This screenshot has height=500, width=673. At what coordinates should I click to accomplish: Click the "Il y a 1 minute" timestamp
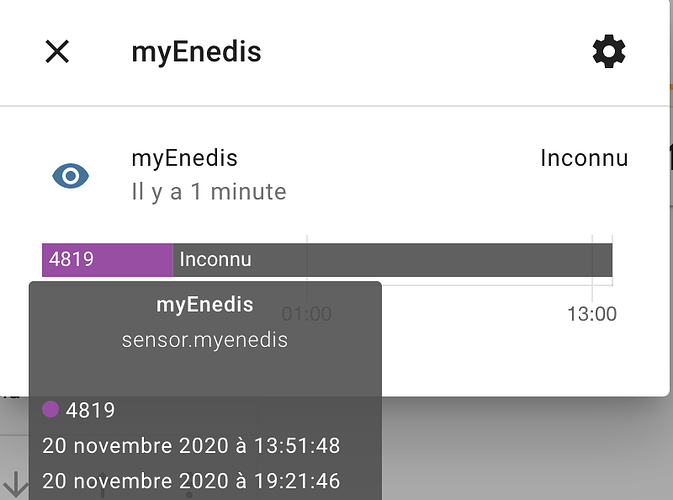(x=208, y=191)
